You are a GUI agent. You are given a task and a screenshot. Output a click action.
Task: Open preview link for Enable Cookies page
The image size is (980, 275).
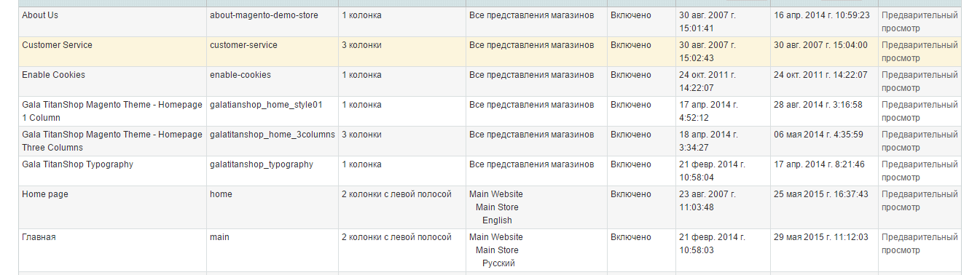[x=920, y=81]
